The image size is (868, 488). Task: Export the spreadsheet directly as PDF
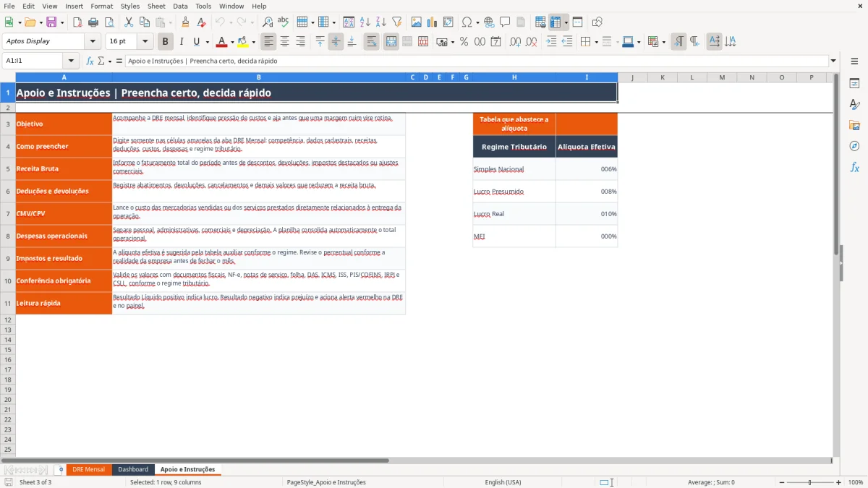[x=77, y=22]
